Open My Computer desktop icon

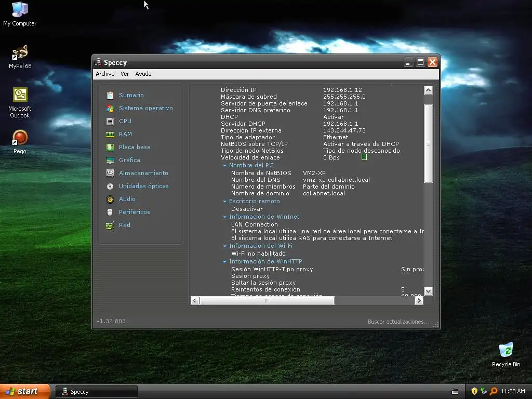pos(20,9)
